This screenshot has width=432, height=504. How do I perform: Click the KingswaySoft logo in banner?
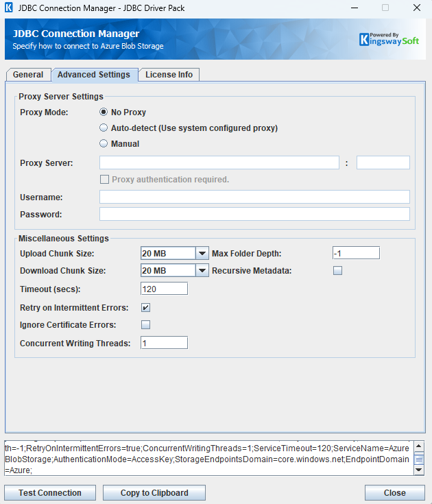tap(389, 39)
